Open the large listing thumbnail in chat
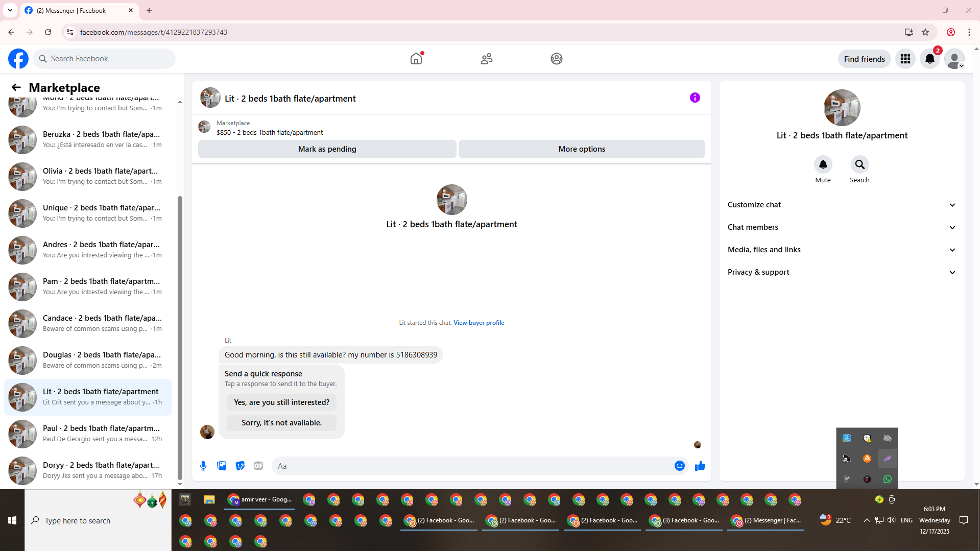Screen dimensions: 980x551 coord(451,200)
